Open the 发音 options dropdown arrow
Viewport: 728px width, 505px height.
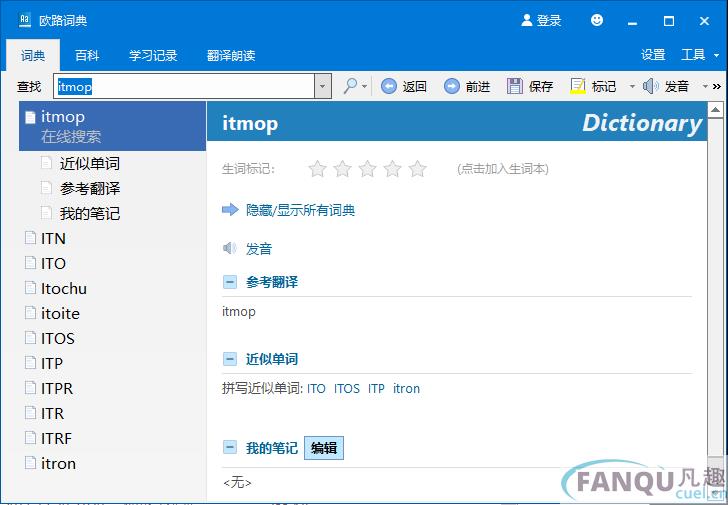point(705,86)
